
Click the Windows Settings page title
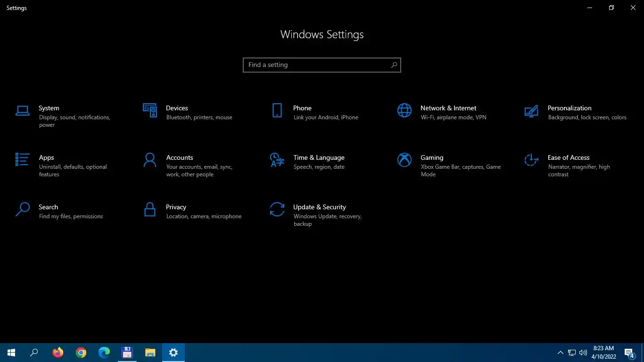point(322,34)
